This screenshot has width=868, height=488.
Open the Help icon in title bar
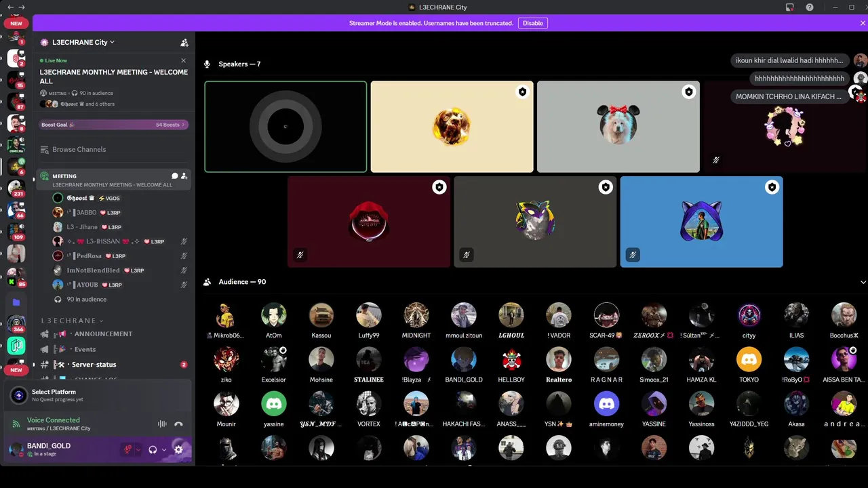click(810, 7)
